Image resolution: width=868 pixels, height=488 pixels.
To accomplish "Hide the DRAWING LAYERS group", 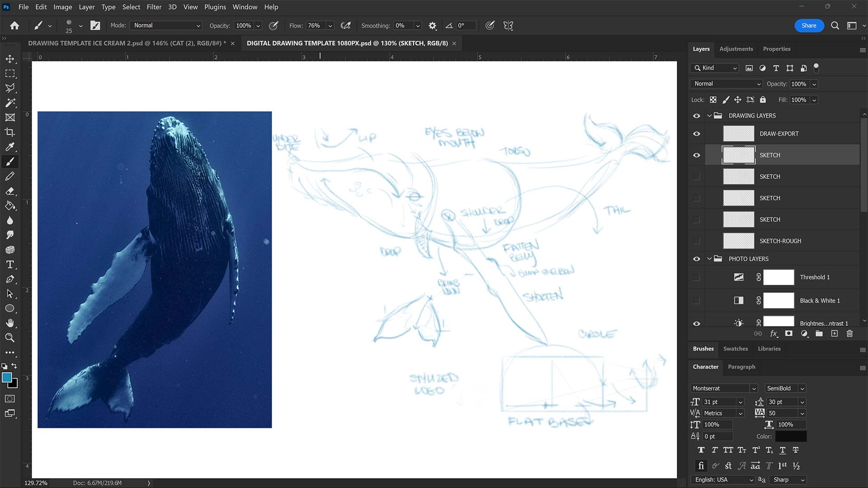I will (697, 116).
